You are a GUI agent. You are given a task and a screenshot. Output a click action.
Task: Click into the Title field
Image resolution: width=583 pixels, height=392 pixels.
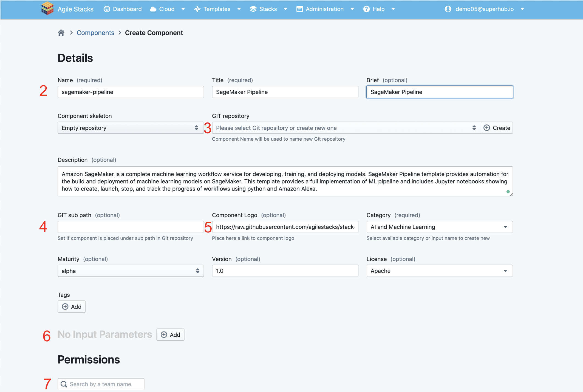click(x=285, y=92)
